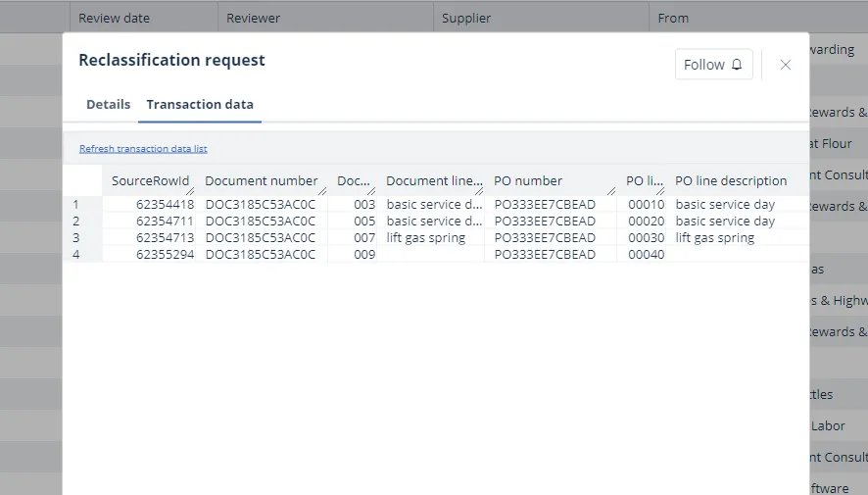The image size is (868, 495).
Task: Click the lift gas spring PO description cell
Action: tap(715, 238)
